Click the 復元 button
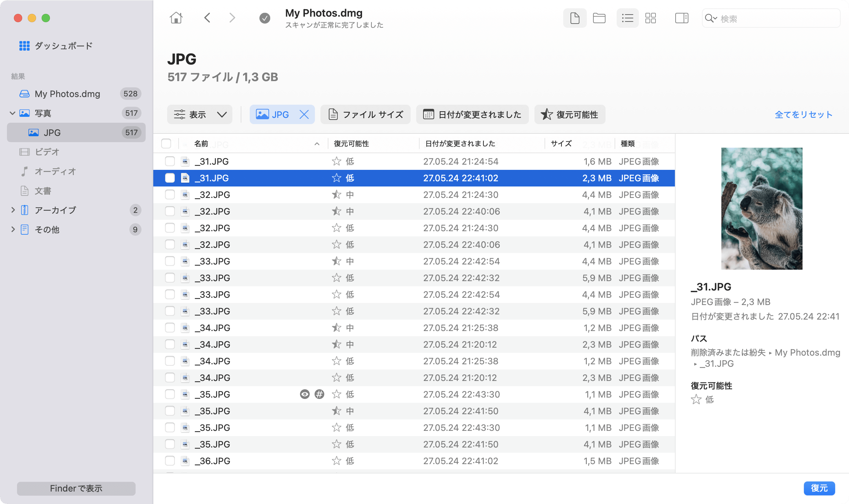This screenshot has width=849, height=504. (x=819, y=488)
